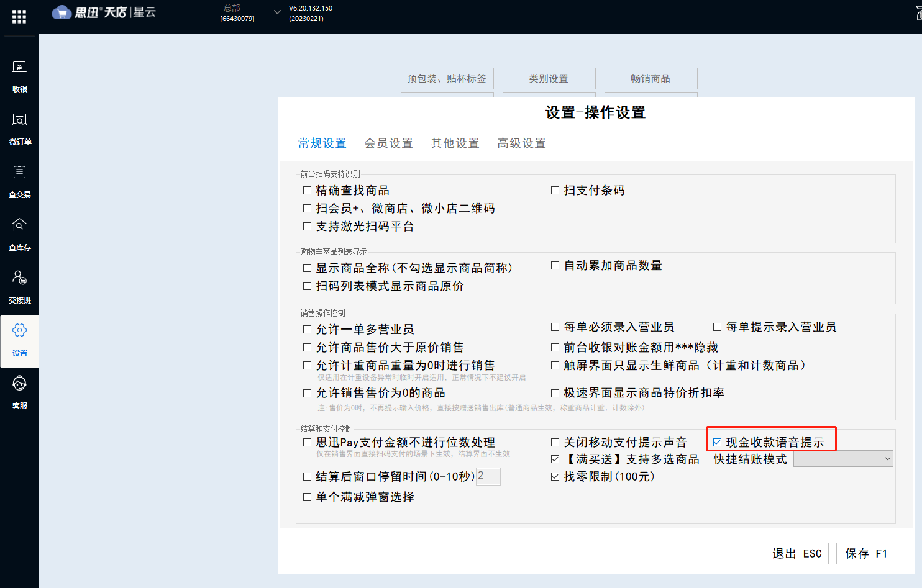
Task: Enable 思迅Pay支付金额不进行位数处理 checkbox
Action: point(307,443)
